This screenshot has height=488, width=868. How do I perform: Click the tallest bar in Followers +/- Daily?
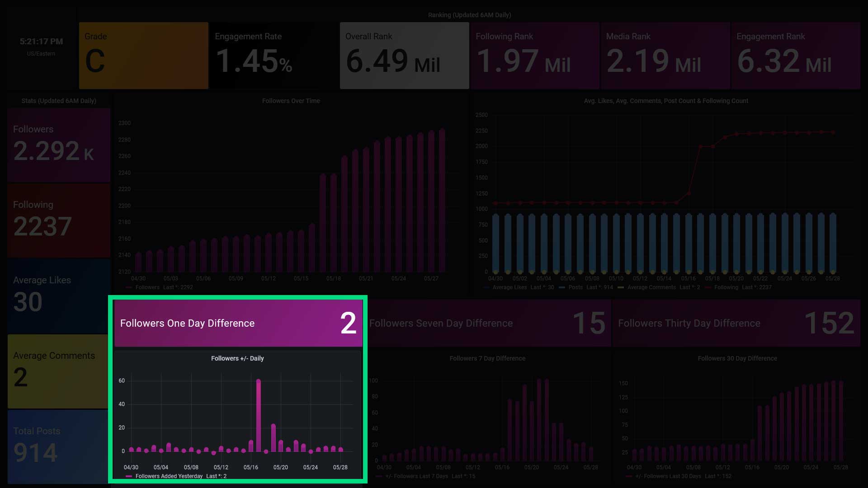(259, 416)
